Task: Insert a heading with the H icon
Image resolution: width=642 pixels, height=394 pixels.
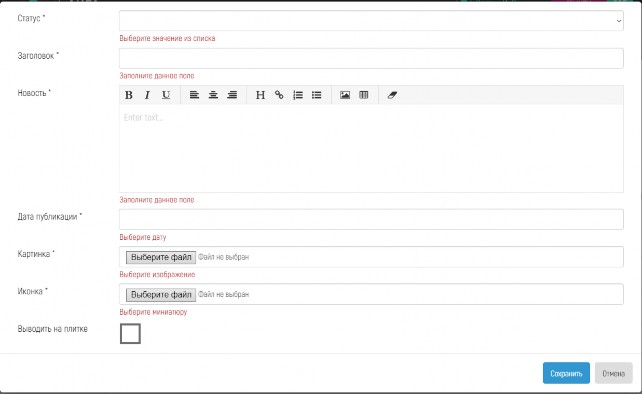Action: click(260, 95)
